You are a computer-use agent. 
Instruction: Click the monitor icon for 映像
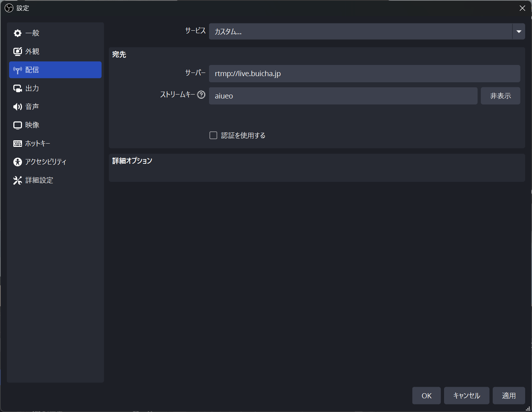coord(17,125)
